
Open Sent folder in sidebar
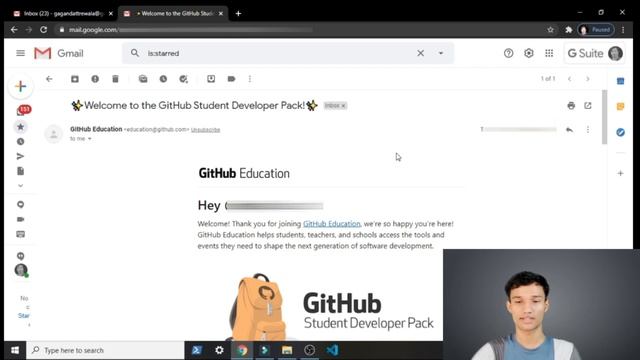pyautogui.click(x=20, y=156)
